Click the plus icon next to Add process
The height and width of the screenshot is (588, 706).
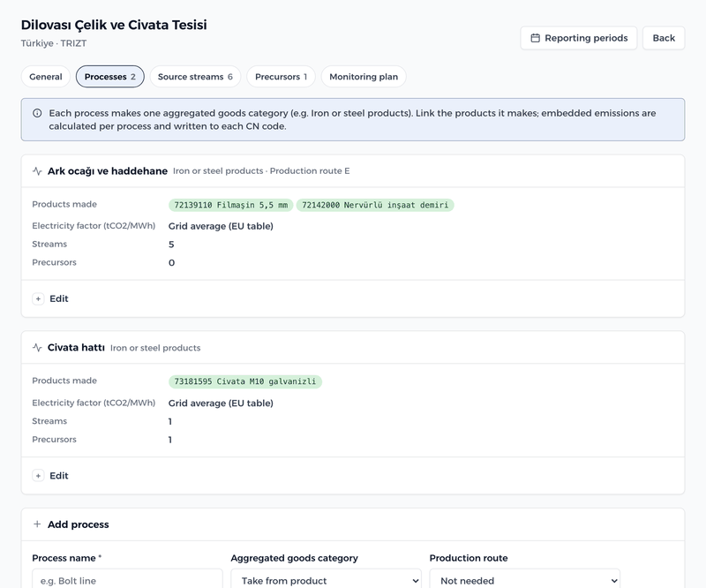coord(37,524)
